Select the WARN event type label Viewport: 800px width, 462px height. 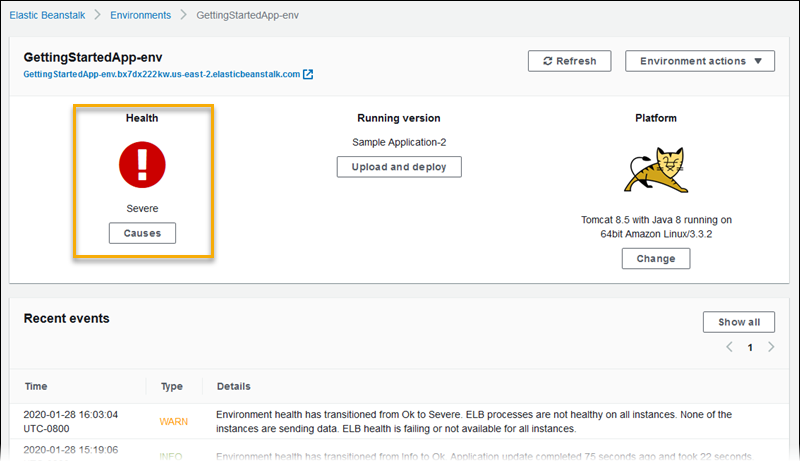(173, 422)
